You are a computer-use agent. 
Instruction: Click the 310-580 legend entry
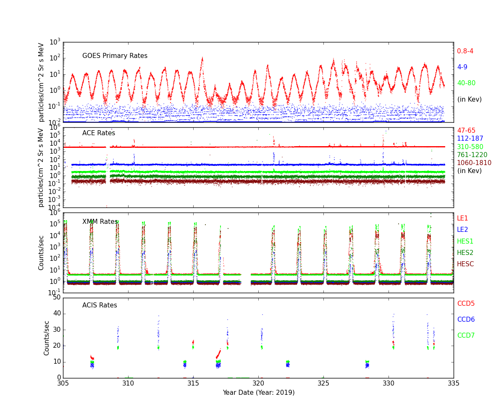pyautogui.click(x=470, y=147)
